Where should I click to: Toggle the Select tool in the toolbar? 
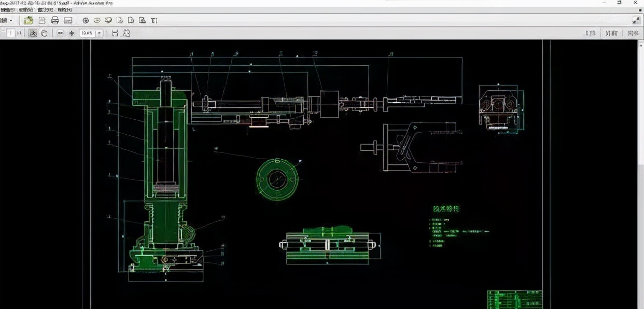tap(33, 33)
